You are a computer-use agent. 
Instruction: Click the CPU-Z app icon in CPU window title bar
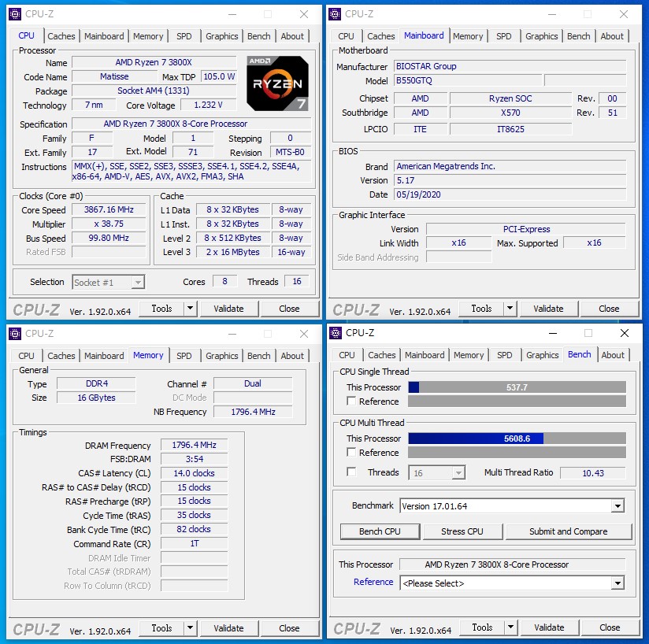click(x=15, y=14)
